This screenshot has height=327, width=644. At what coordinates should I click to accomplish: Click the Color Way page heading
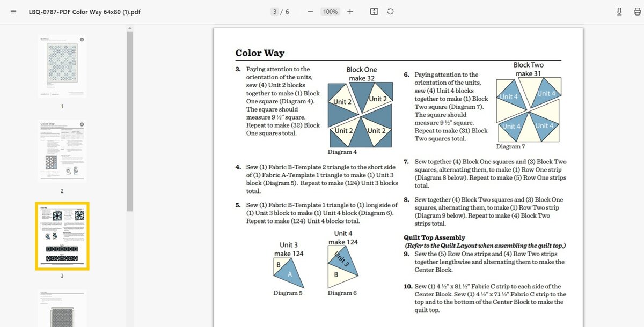260,53
